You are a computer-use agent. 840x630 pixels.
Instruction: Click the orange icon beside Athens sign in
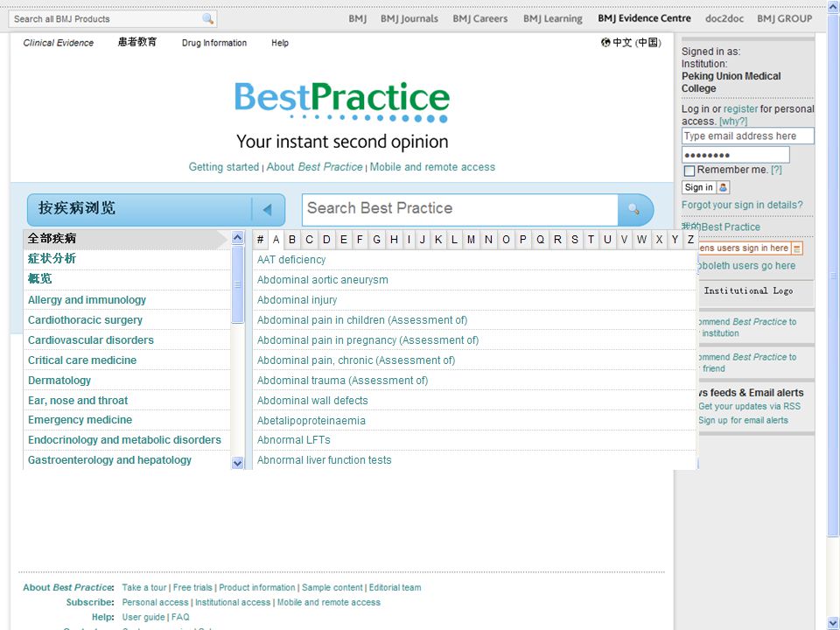tap(796, 248)
